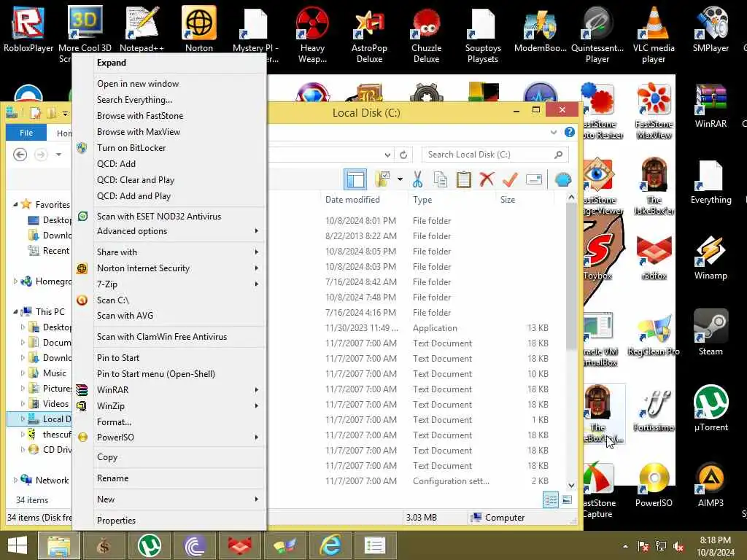Viewport: 747px width, 560px height.
Task: Click the orange checkmark Properties icon
Action: pos(510,179)
